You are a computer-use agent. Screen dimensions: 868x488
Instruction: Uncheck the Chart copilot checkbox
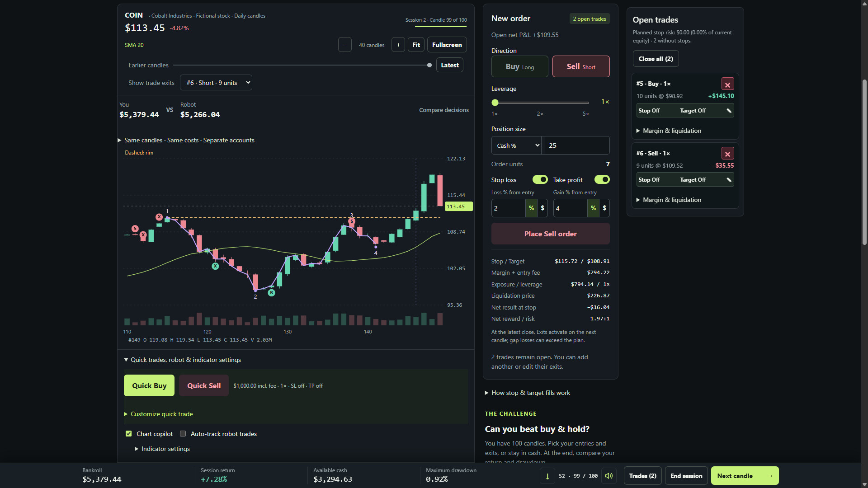click(128, 434)
